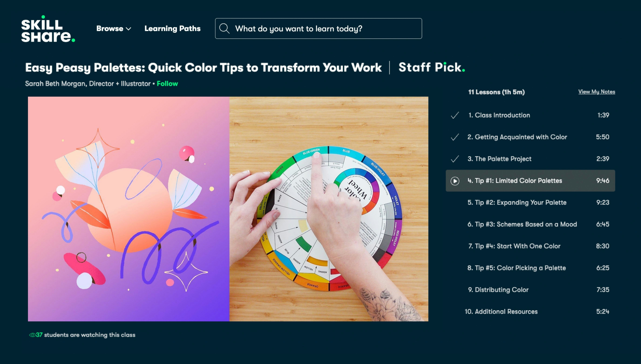Viewport: 641px width, 364px height.
Task: Follow Sarah Beth Morgan
Action: [167, 83]
